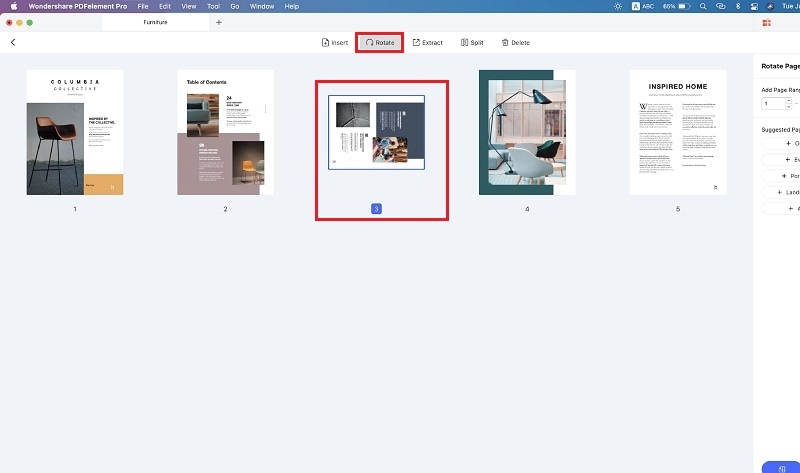Viewport: 800px width, 473px height.
Task: Click the ABC input source icon
Action: click(x=643, y=6)
